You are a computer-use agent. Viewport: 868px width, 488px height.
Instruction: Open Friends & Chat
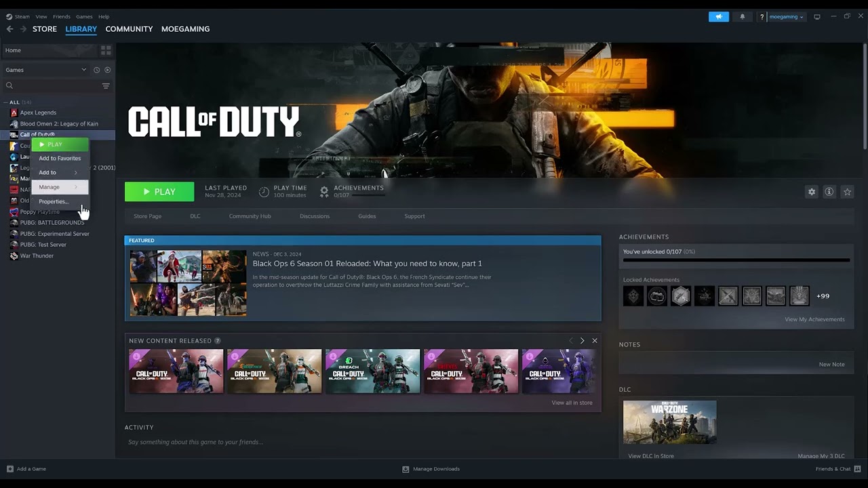pos(837,469)
